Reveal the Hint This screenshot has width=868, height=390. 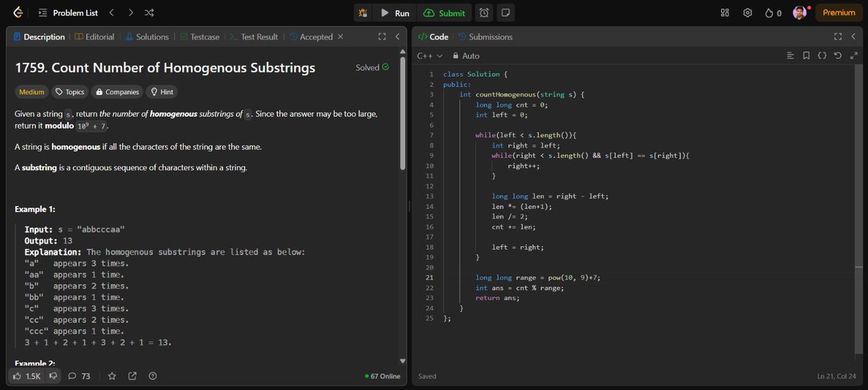point(161,92)
